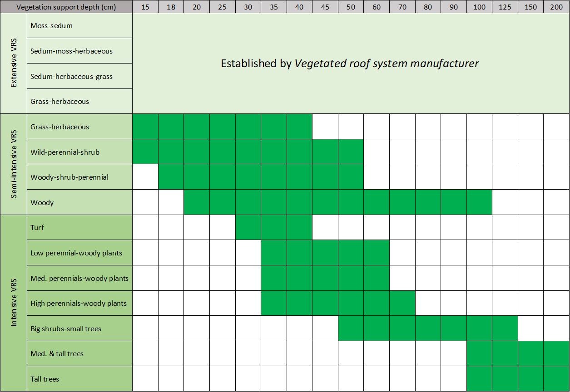Click the 'Extensive VRS' vertical category label
570x392 pixels.
point(14,64)
